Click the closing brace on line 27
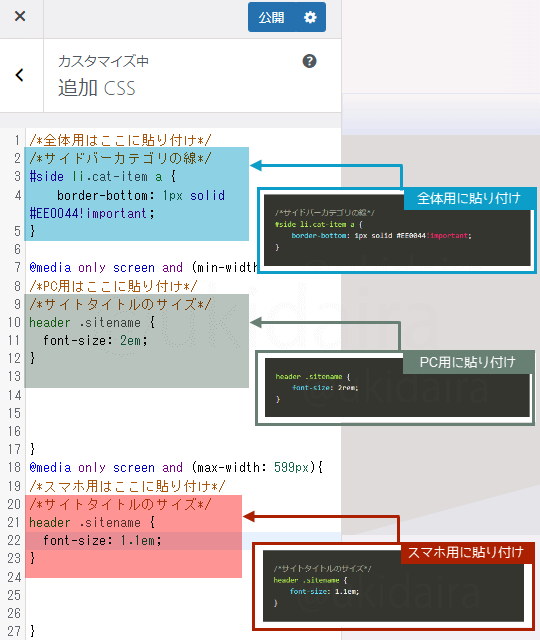Viewport: 540px width, 640px height. point(33,631)
